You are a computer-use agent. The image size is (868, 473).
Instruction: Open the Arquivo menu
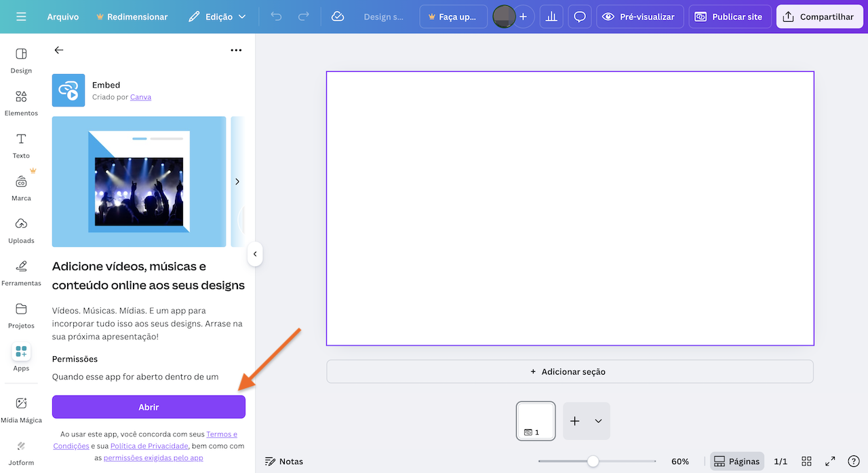(x=63, y=16)
